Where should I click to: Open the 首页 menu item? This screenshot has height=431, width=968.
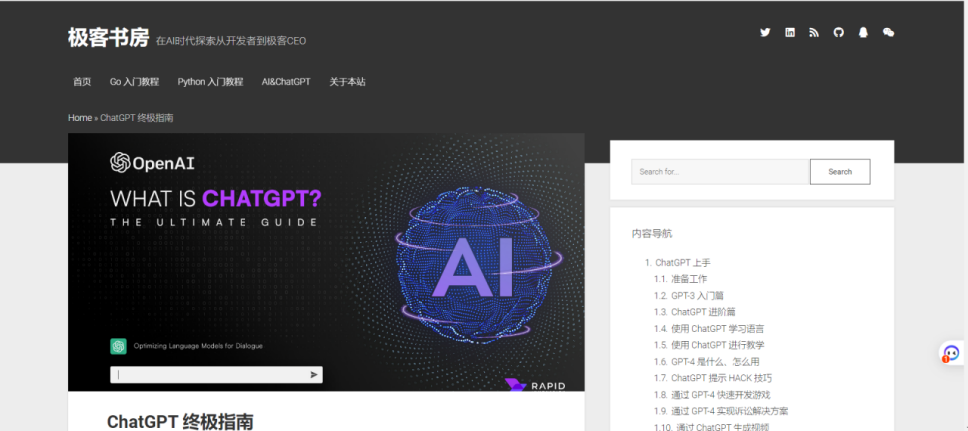(82, 82)
